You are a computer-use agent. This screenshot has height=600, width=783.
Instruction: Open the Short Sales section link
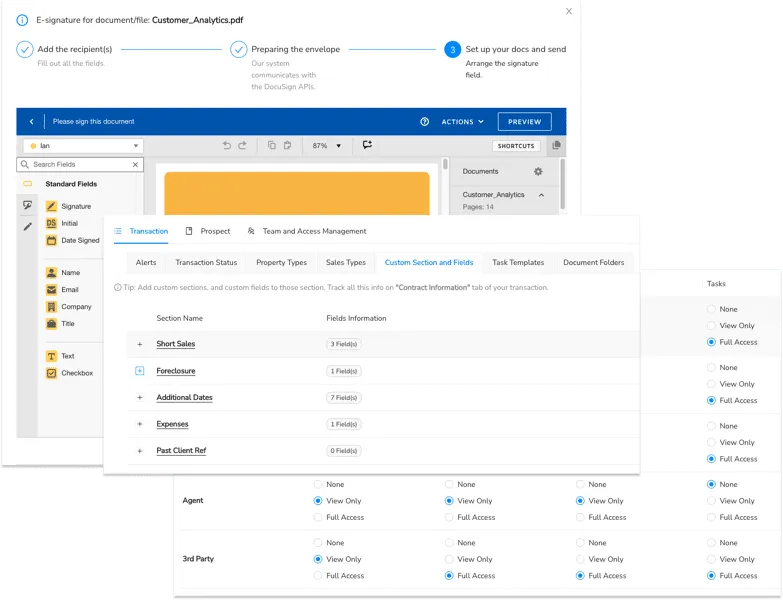point(175,344)
